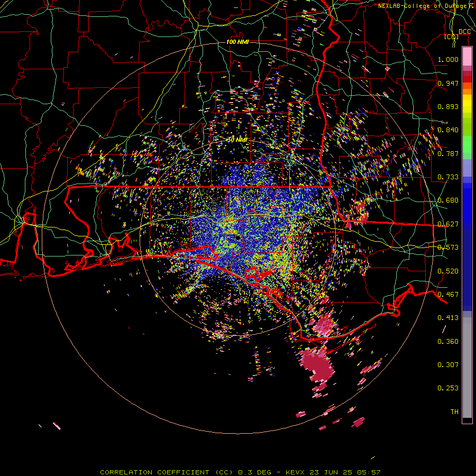The image size is (476, 476).
Task: Select the "0.413" value on color scale
Action: [x=448, y=318]
